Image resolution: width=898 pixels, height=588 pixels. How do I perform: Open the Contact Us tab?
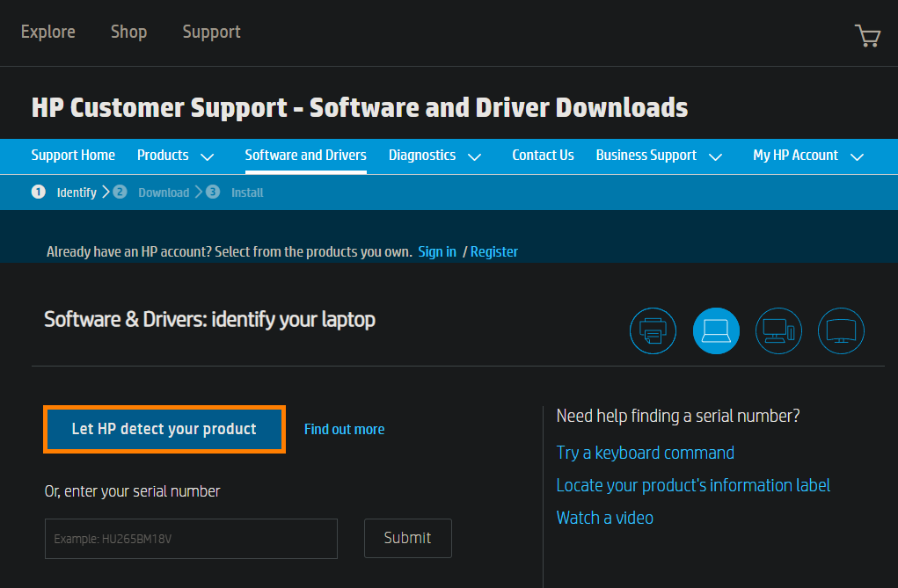543,156
